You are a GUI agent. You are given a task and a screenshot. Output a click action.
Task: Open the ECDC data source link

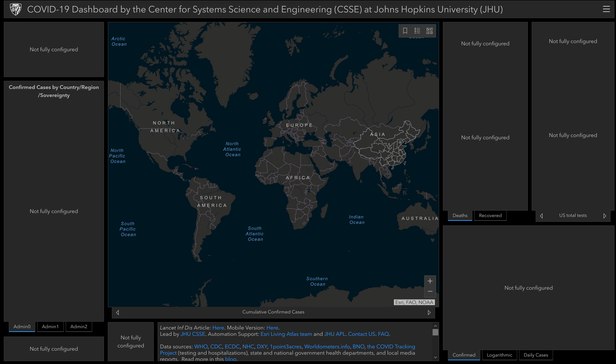point(232,347)
